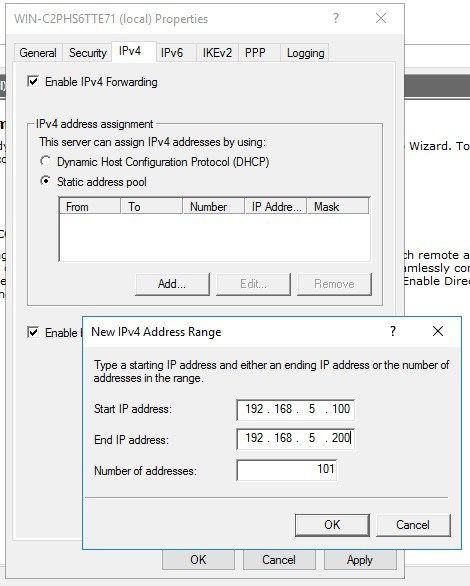This screenshot has height=586, width=470.
Task: Cancel the New IPv4 Address Range dialog
Action: pyautogui.click(x=413, y=525)
